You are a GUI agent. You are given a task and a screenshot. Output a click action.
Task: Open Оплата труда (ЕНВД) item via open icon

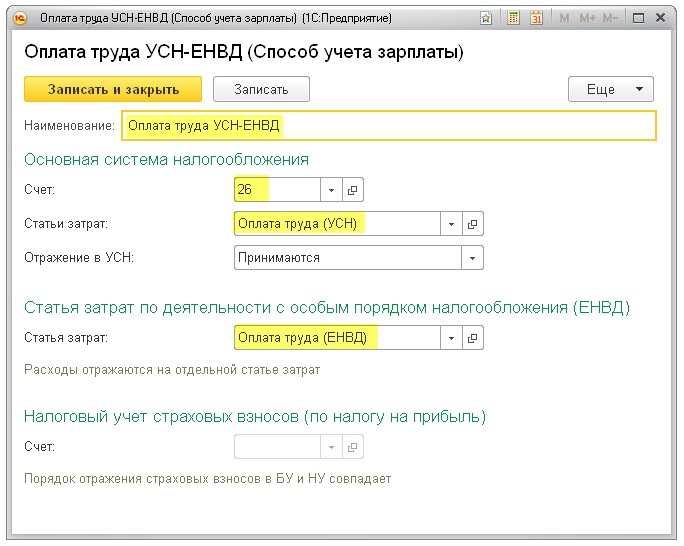pyautogui.click(x=472, y=338)
